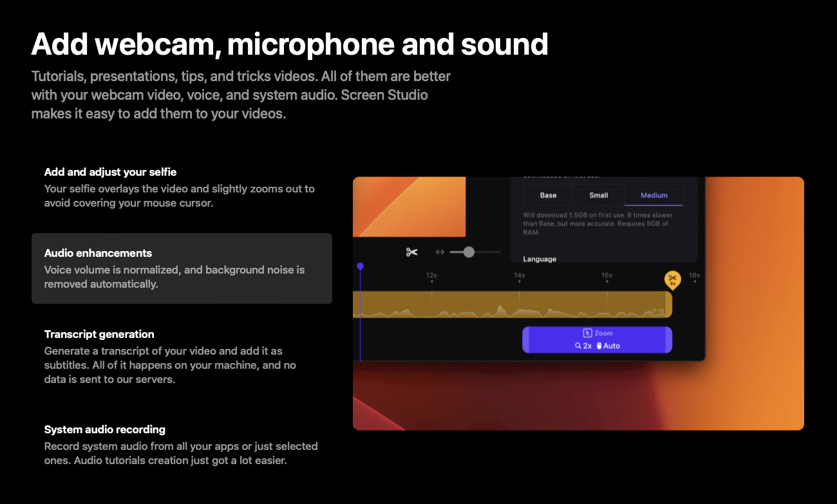Click the 12s timeline tick label

tap(431, 275)
